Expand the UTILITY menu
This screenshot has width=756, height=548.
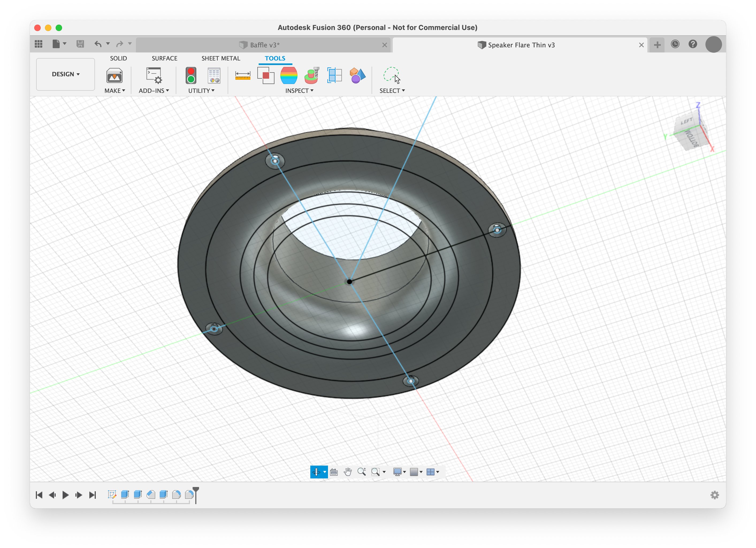201,90
